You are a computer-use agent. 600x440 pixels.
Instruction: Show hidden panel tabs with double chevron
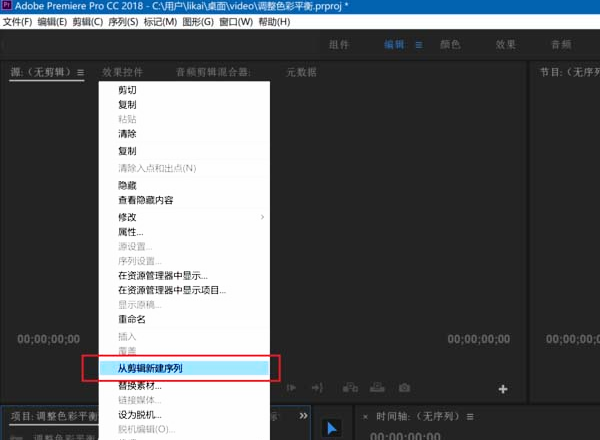click(303, 415)
